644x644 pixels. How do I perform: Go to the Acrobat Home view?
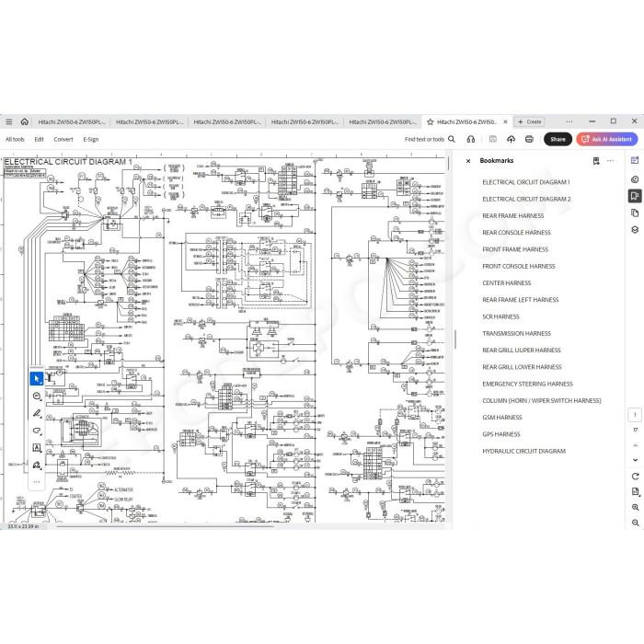(25, 121)
